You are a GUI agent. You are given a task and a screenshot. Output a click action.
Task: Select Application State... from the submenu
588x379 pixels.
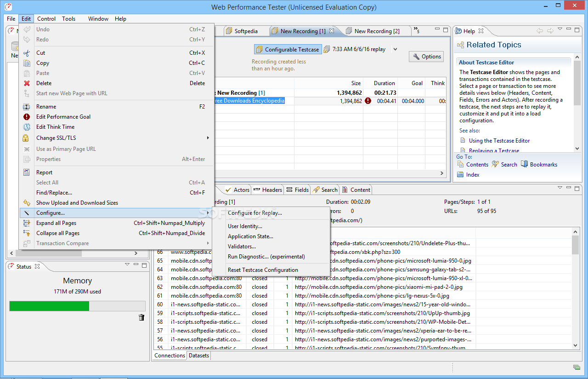point(271,236)
